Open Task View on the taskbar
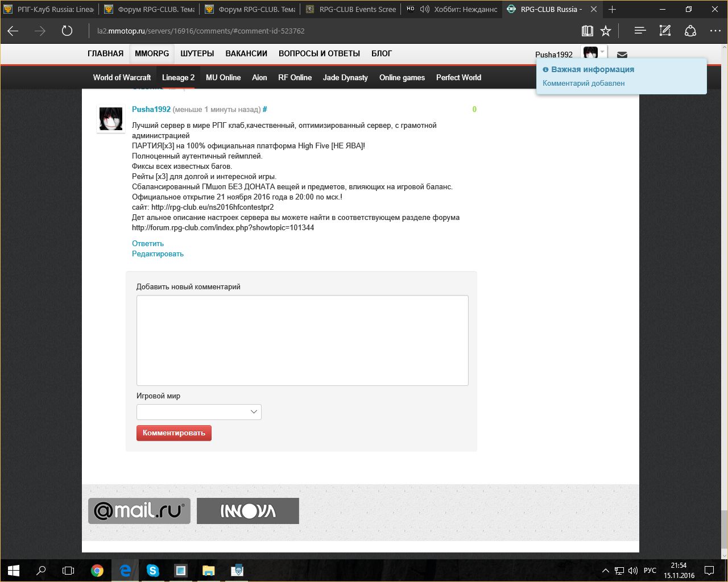This screenshot has width=728, height=582. click(68, 570)
